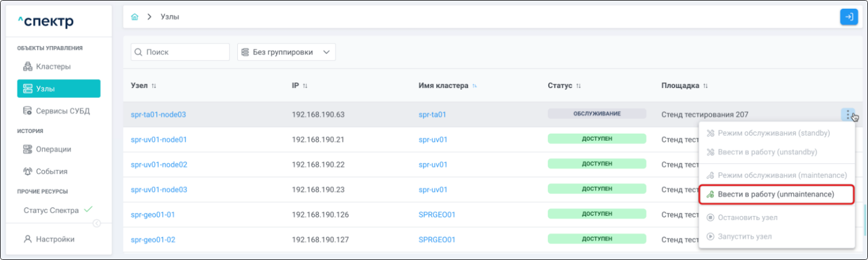Go to Сервисы СУБД section

click(62, 111)
